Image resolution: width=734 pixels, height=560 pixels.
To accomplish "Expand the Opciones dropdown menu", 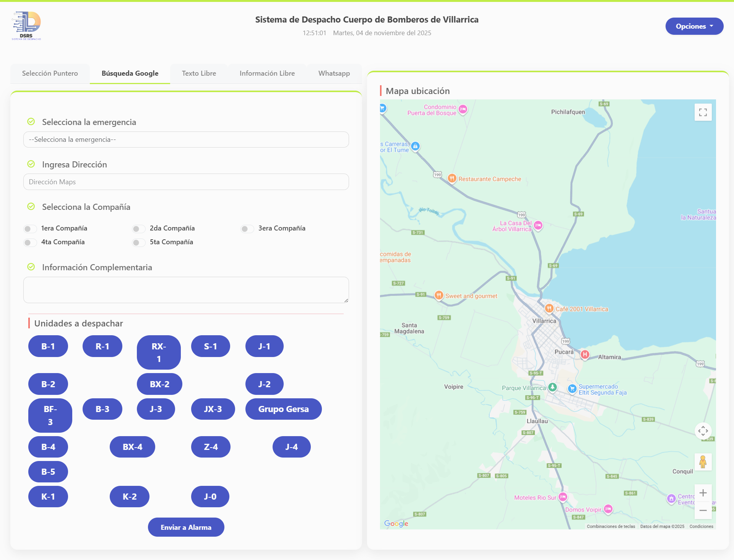I will 694,26.
